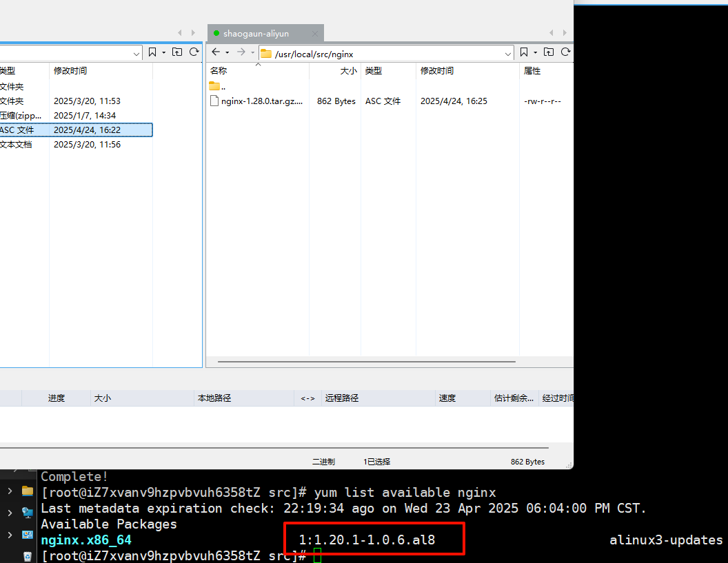Viewport: 728px width, 563px height.
Task: Open bookmark dropdown arrow in remote pane
Action: pos(536,53)
